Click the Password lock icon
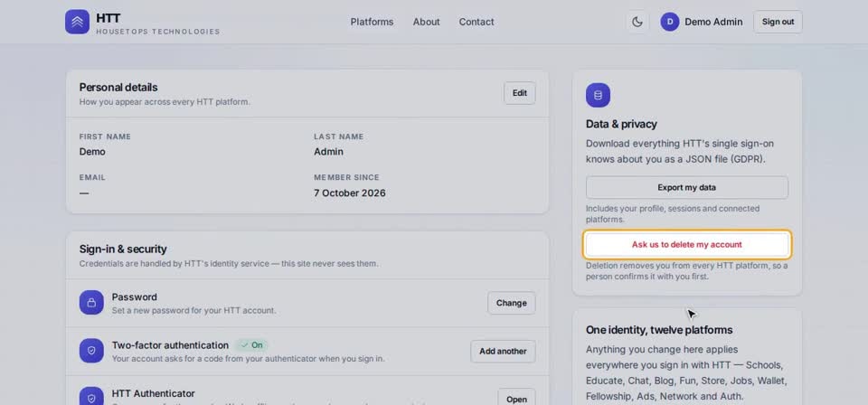 [x=91, y=303]
